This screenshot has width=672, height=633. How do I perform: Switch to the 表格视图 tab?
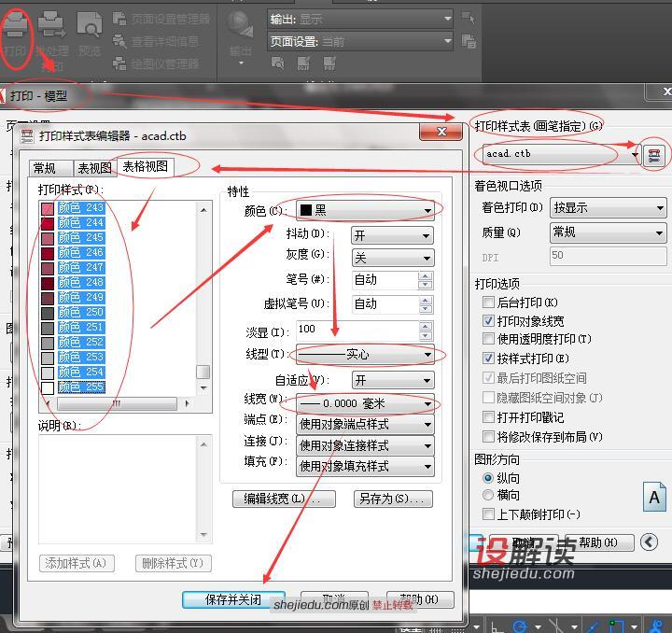click(146, 166)
